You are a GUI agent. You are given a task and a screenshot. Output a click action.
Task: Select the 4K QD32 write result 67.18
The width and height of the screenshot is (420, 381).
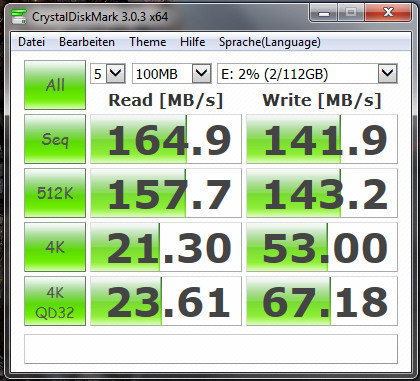[x=322, y=301]
